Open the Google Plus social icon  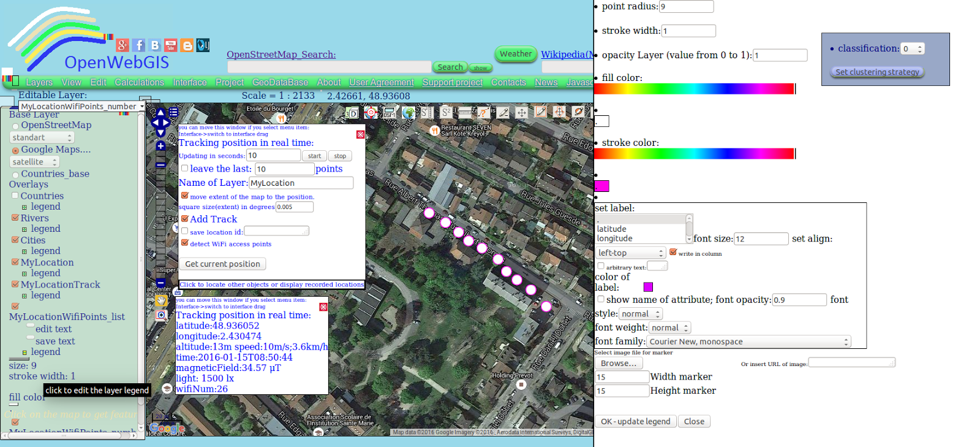pyautogui.click(x=123, y=45)
